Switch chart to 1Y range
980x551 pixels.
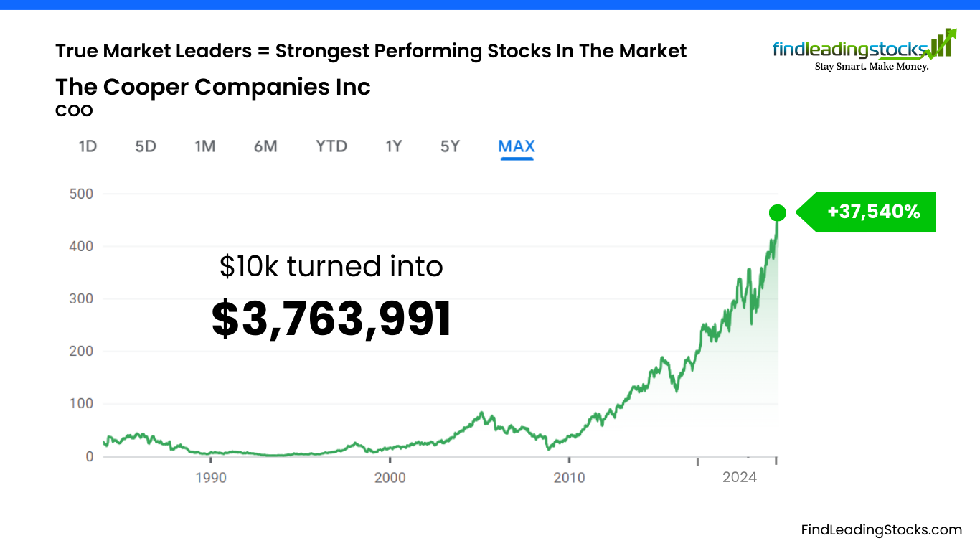point(393,146)
